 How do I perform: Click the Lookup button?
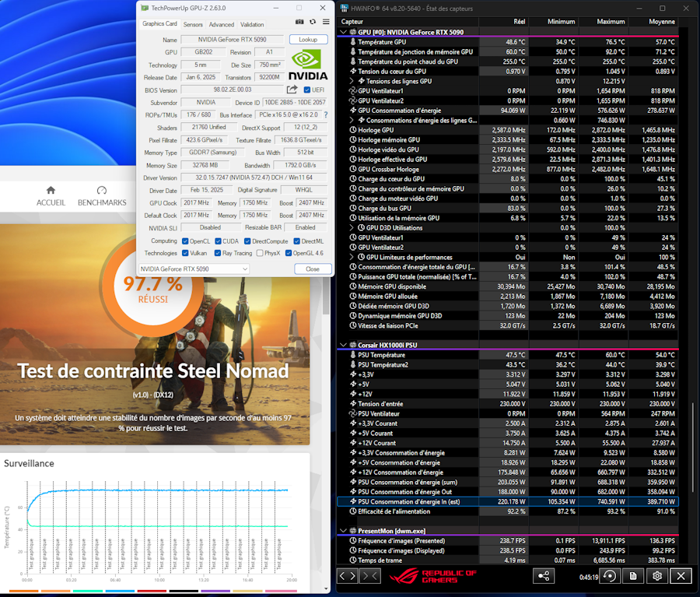coord(308,40)
